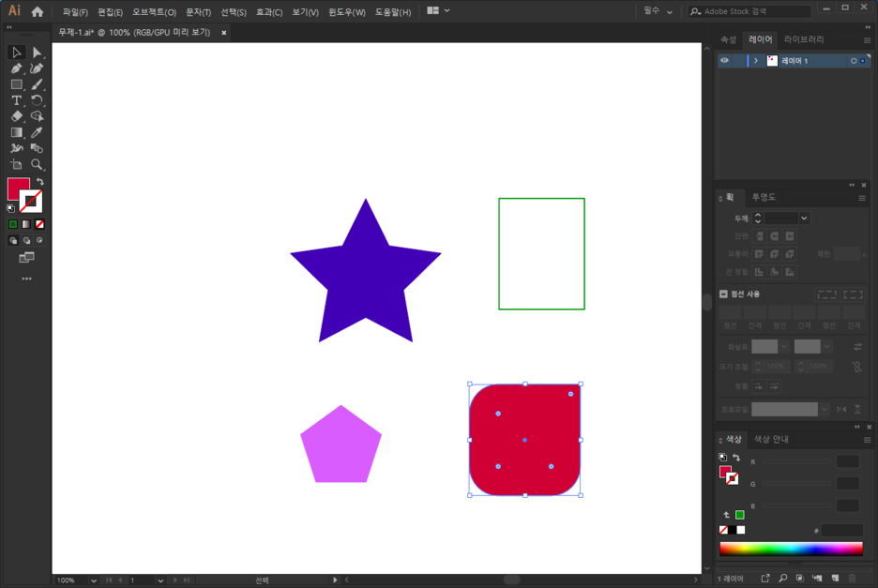Image resolution: width=878 pixels, height=588 pixels.
Task: Switch to the 투명도 tab
Action: [x=764, y=198]
